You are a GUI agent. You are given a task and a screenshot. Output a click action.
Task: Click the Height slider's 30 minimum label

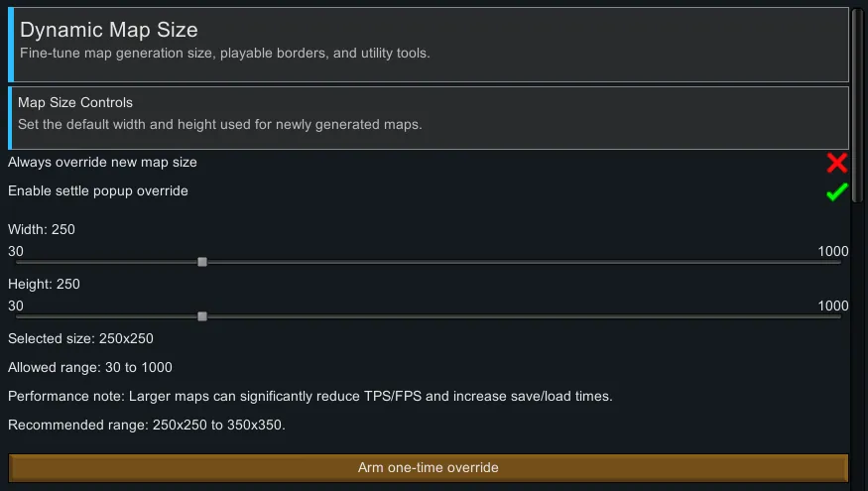(x=16, y=306)
